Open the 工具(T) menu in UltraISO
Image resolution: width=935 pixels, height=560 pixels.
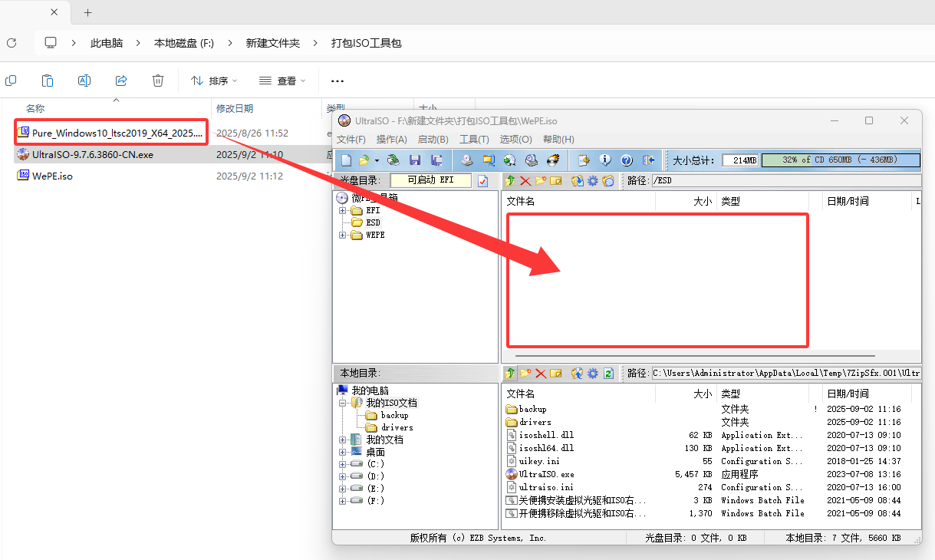(x=474, y=139)
